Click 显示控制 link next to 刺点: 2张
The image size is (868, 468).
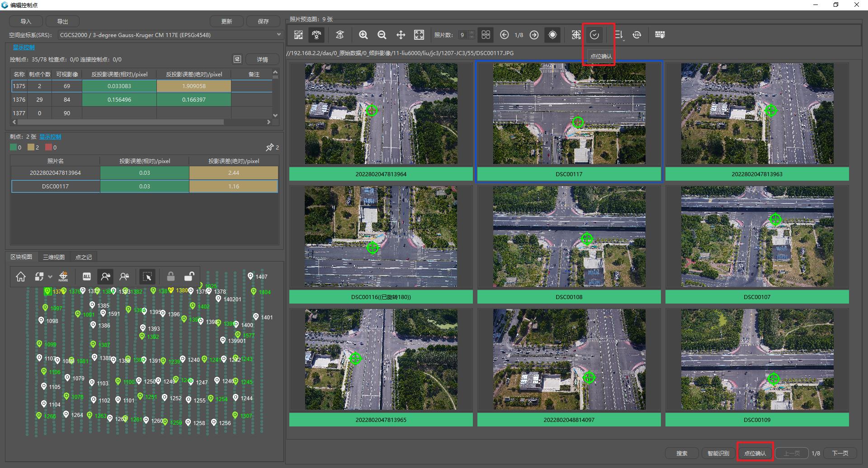(50, 136)
